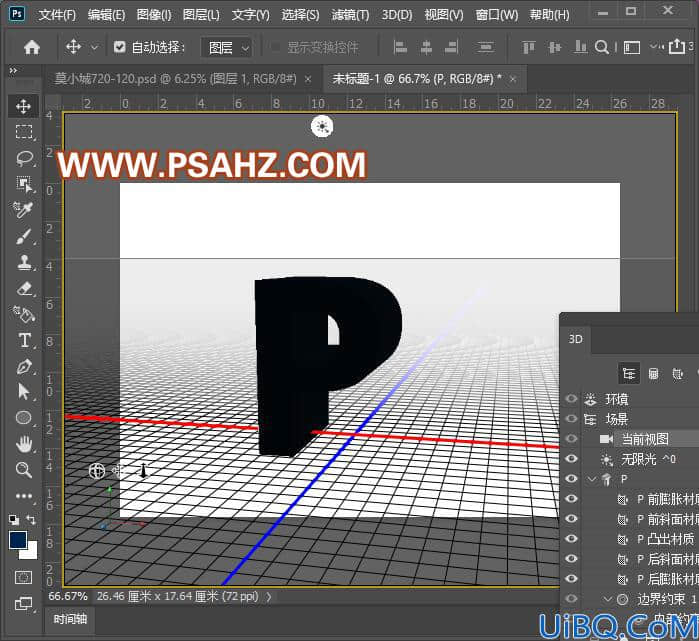The image size is (699, 641).
Task: Open status bar info arrow menu
Action: [269, 596]
